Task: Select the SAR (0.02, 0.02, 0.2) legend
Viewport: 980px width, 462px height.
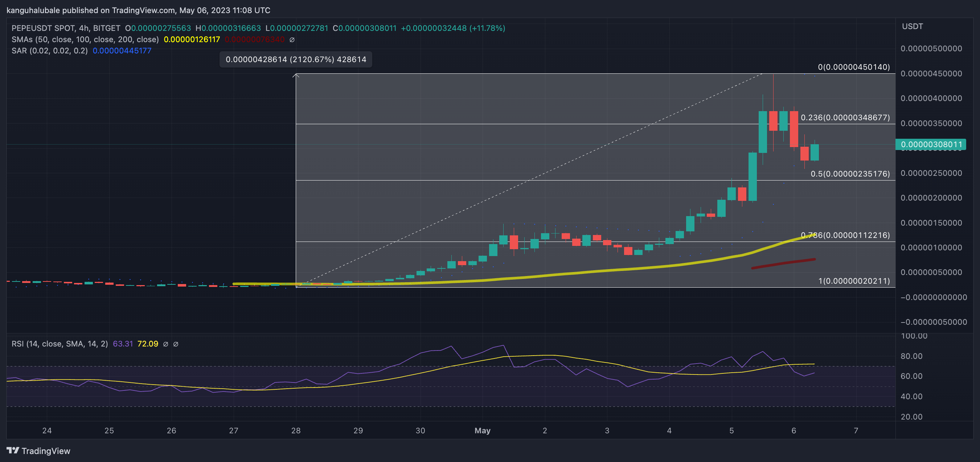Action: tap(49, 50)
